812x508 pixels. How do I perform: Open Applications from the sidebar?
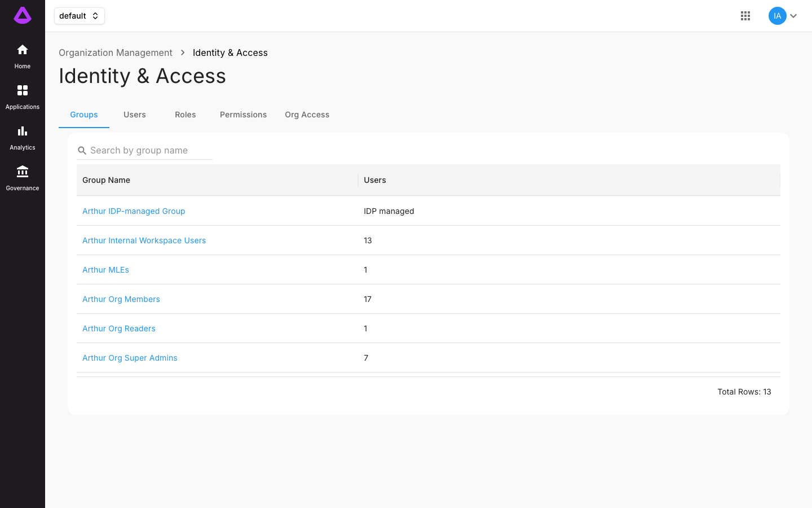[23, 97]
